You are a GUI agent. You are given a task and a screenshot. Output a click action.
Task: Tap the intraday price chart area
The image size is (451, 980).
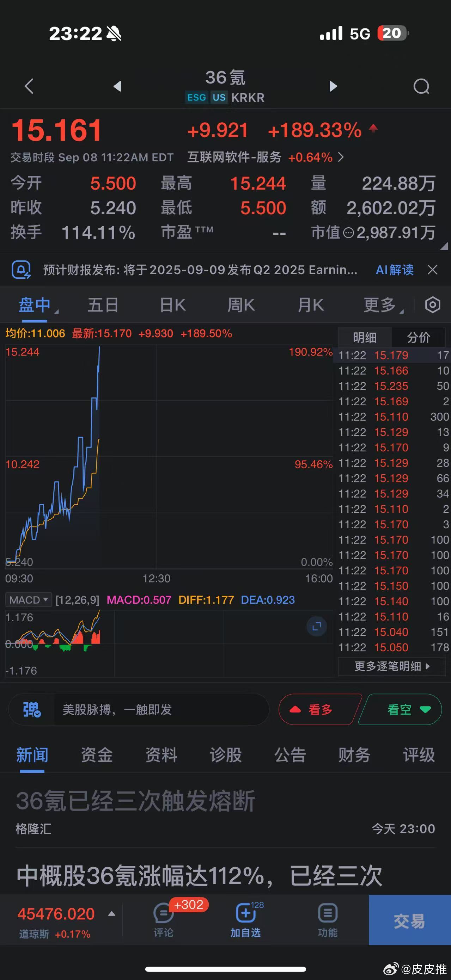tap(169, 456)
